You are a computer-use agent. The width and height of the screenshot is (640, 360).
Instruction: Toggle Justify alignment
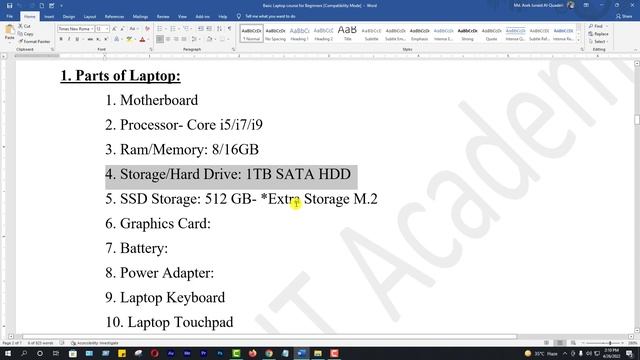[184, 39]
